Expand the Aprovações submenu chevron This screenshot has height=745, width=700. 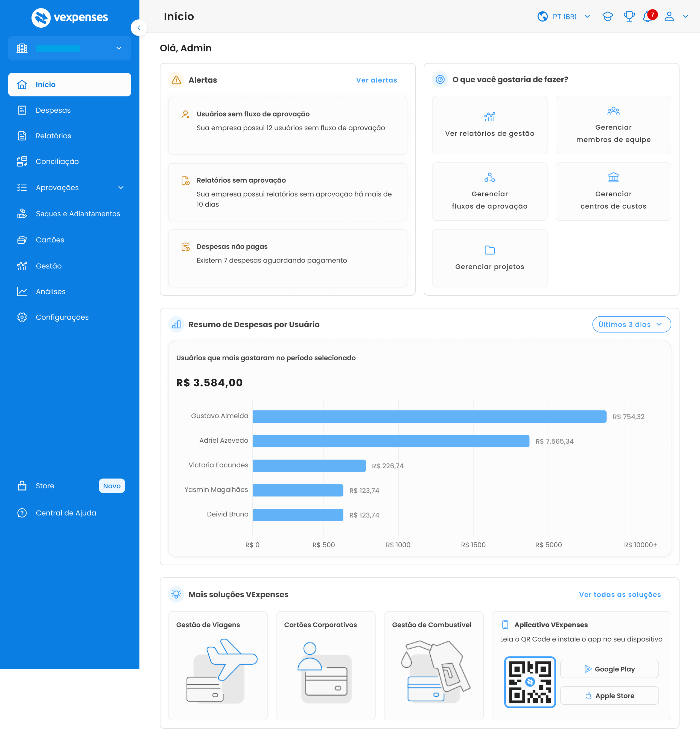pos(121,187)
